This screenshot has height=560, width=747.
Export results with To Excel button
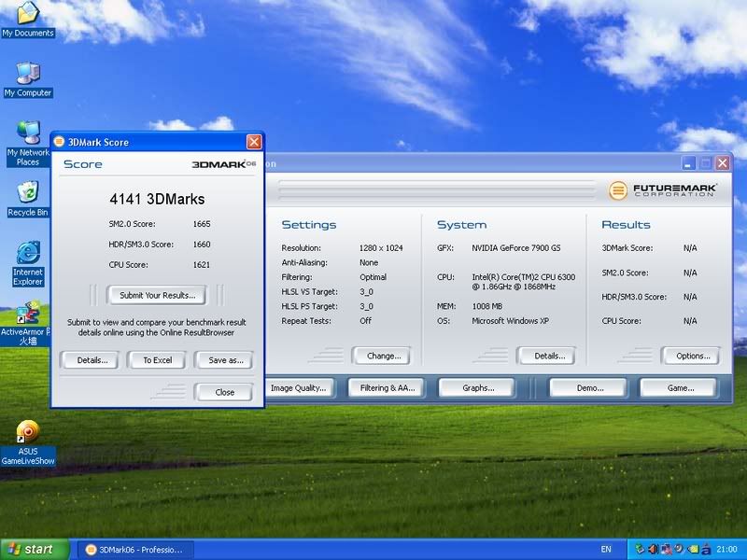(x=157, y=360)
